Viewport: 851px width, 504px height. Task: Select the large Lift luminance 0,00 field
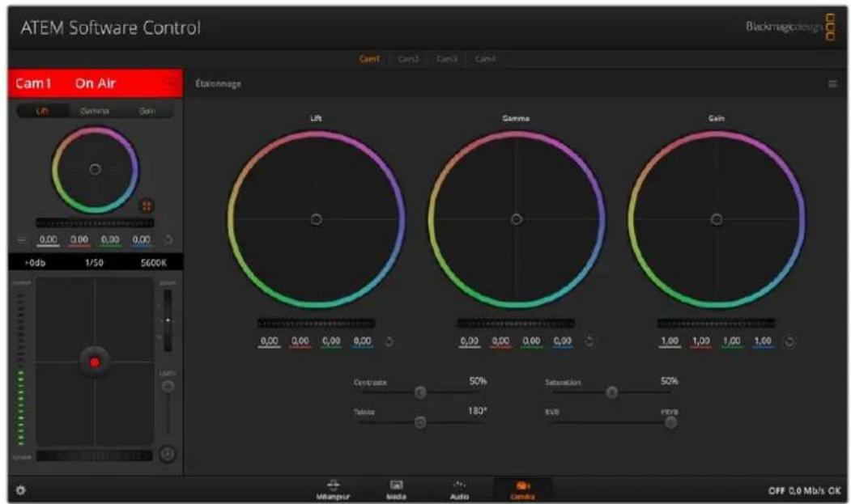[x=269, y=341]
